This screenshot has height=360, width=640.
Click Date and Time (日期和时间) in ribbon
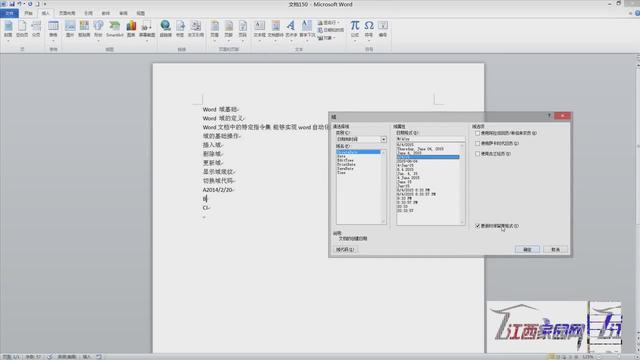click(331, 30)
